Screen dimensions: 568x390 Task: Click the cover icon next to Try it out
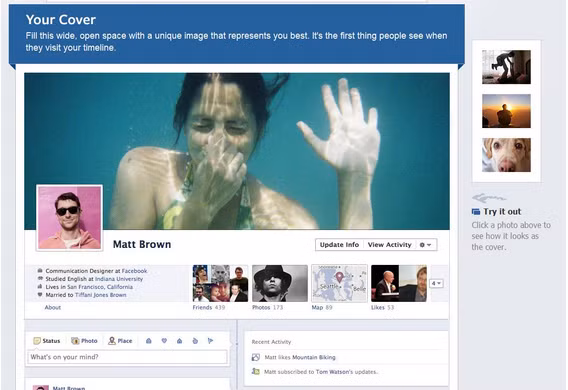tap(476, 211)
